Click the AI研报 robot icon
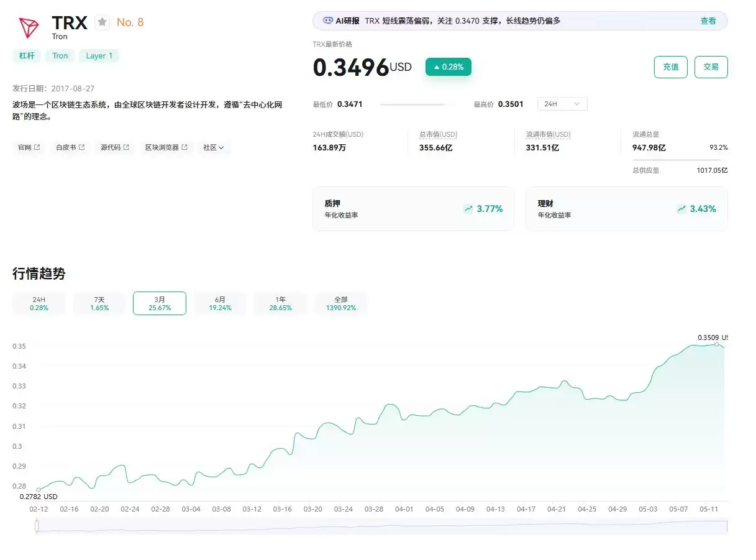 pyautogui.click(x=328, y=21)
